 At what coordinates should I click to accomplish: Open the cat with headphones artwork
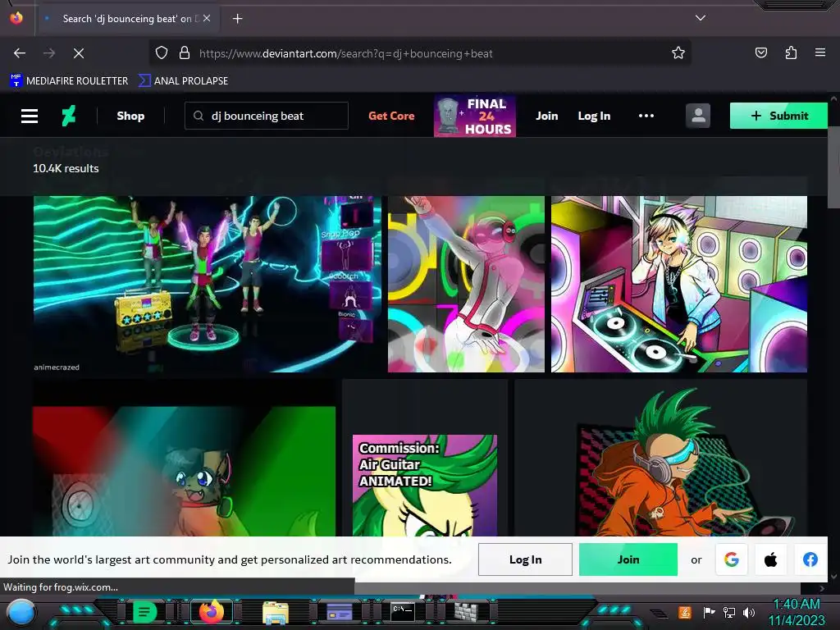tap(184, 472)
